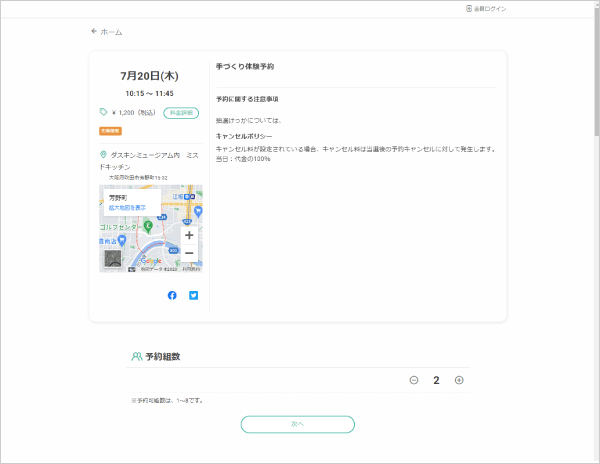
Task: Click the 当日：代金の100% text
Action: [243, 159]
